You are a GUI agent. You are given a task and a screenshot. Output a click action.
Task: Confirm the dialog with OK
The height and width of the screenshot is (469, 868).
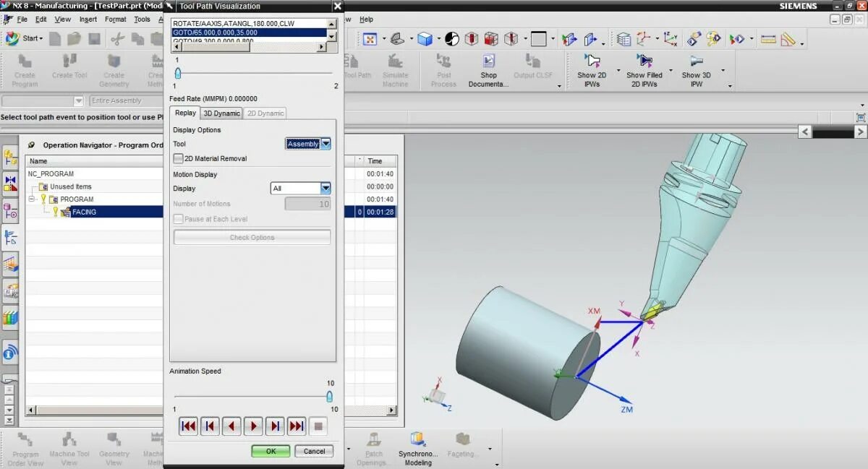coord(270,451)
